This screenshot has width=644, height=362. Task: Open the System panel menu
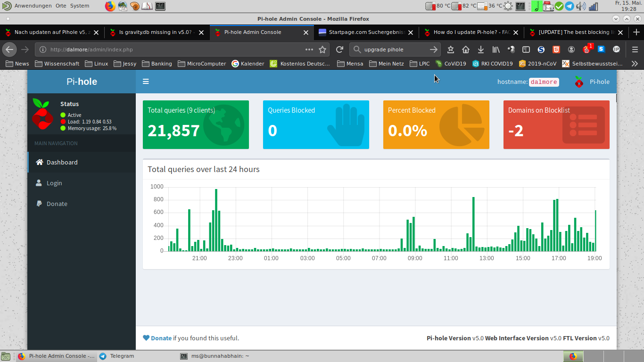80,6
